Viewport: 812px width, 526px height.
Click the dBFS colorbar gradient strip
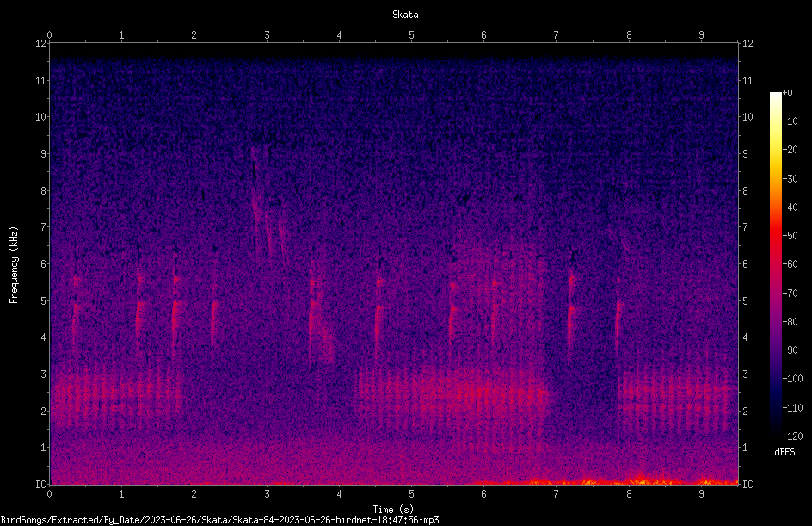(775, 263)
